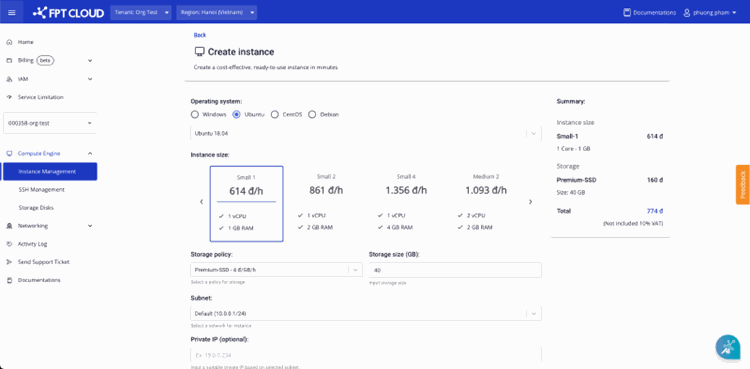Open the Tenant: Org Test dropdown

(x=141, y=12)
